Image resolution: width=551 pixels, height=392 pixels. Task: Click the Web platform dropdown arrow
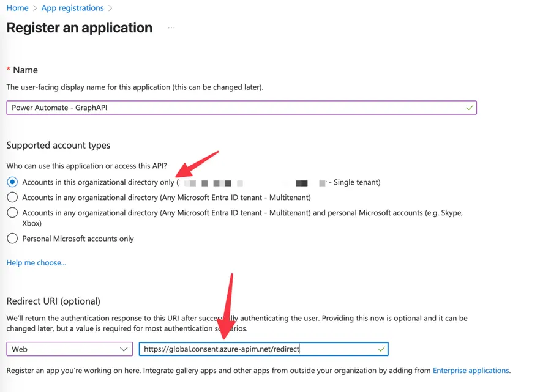124,349
